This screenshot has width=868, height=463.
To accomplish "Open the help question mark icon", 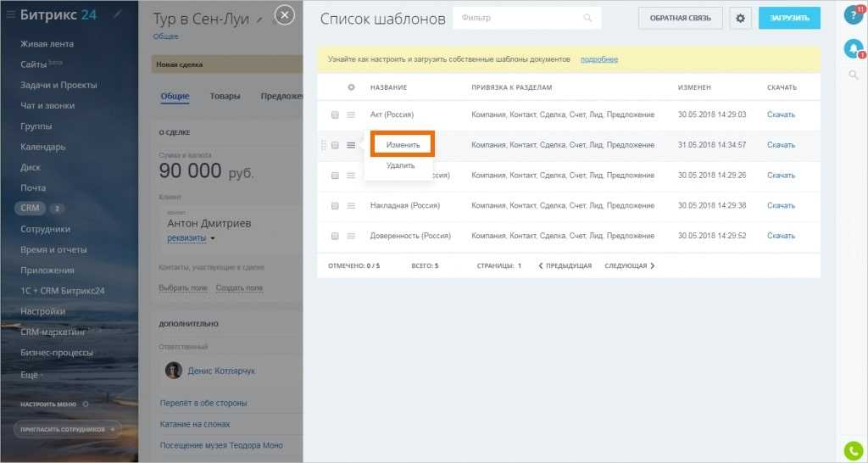I will click(853, 15).
